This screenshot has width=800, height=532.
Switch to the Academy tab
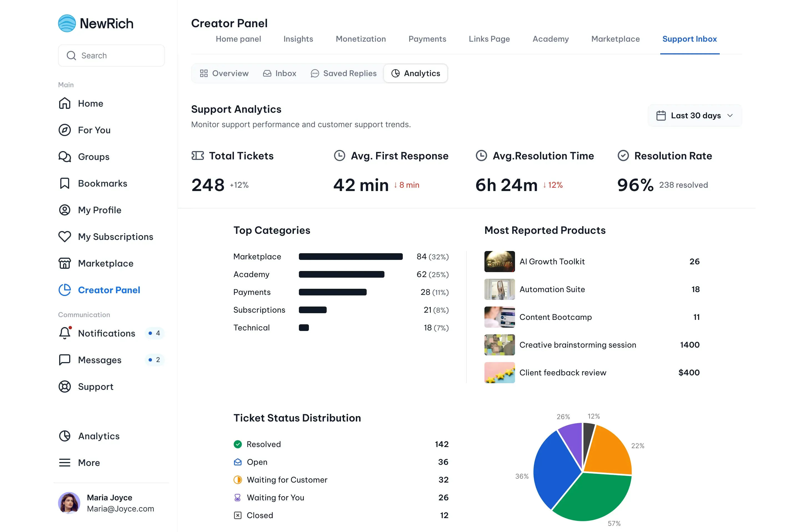[551, 39]
